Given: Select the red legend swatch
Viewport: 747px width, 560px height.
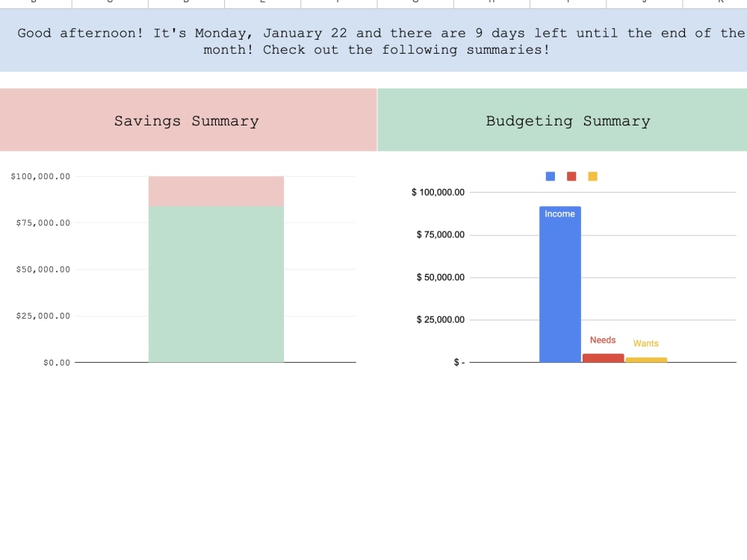Looking at the screenshot, I should pos(571,176).
